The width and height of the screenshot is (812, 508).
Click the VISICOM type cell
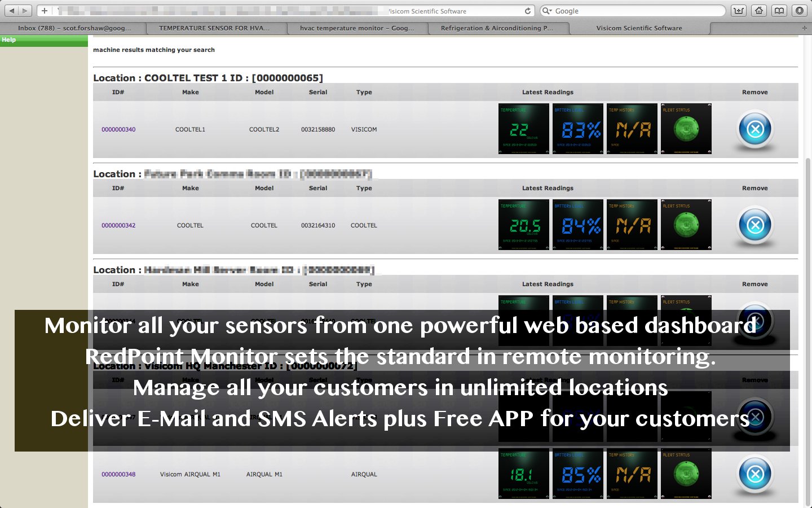tap(364, 129)
